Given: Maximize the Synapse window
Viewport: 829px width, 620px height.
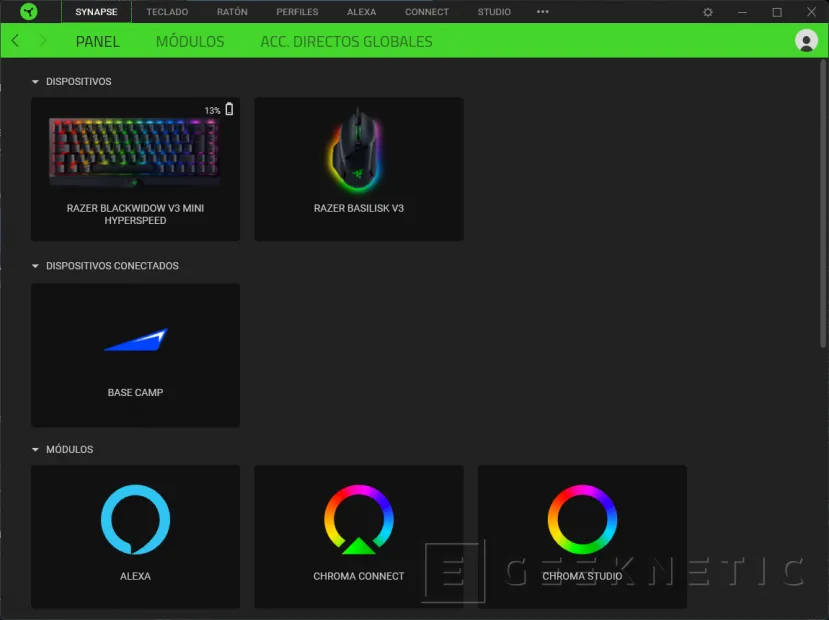Looking at the screenshot, I should pos(777,12).
